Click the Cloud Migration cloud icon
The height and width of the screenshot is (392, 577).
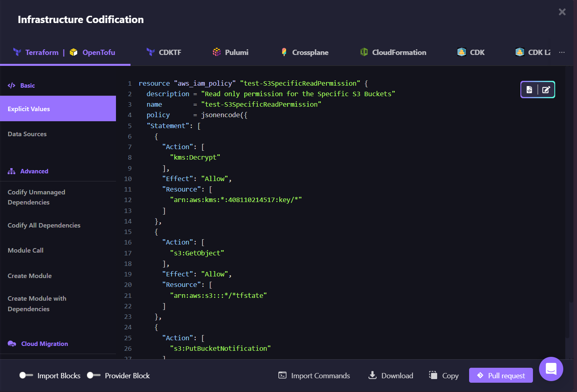12,344
